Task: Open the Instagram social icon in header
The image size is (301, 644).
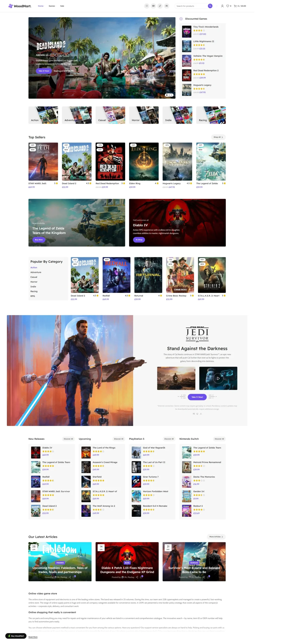Action: tap(146, 6)
